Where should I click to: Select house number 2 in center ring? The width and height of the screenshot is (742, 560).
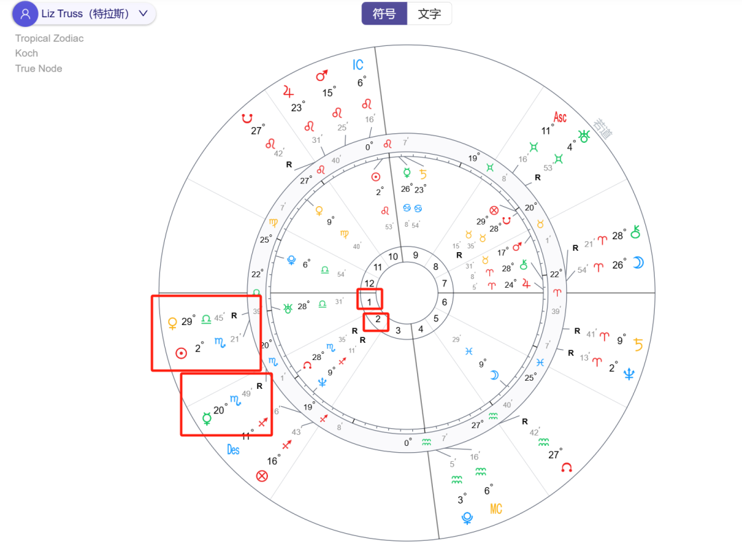(x=378, y=319)
